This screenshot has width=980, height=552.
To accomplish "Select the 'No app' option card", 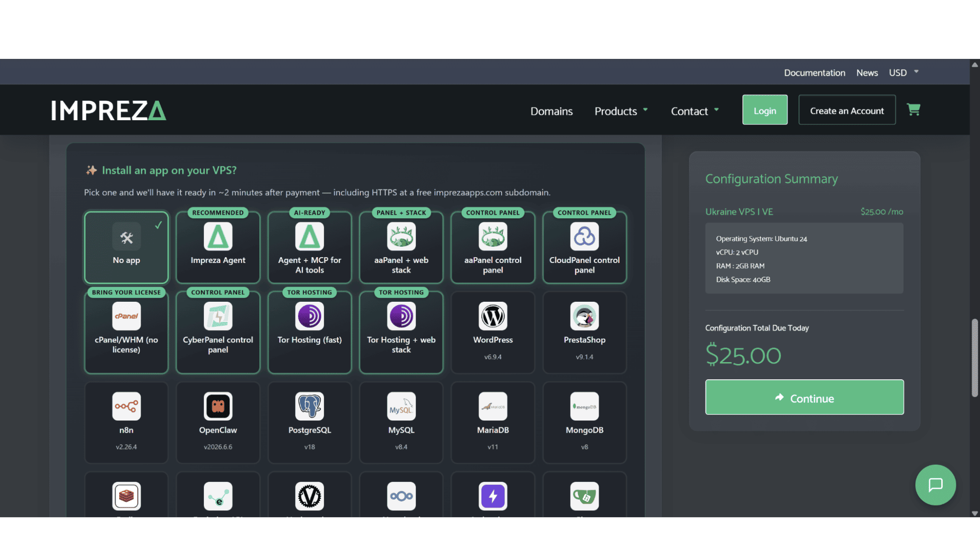I will point(126,248).
